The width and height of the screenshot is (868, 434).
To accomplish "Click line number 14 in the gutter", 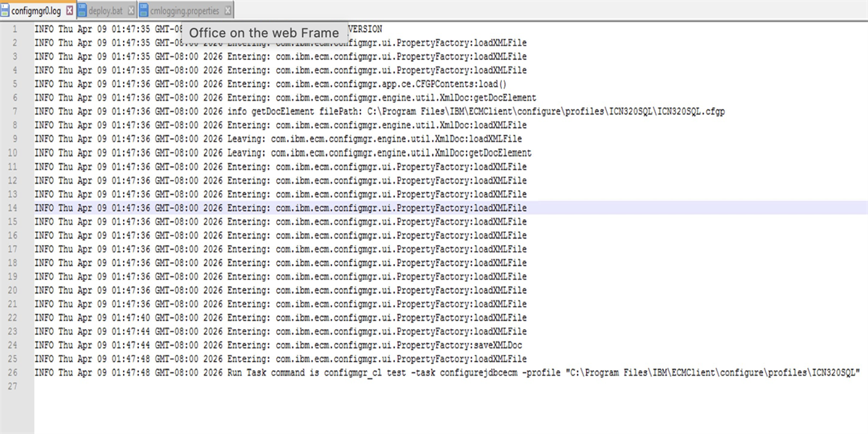I will (x=13, y=208).
